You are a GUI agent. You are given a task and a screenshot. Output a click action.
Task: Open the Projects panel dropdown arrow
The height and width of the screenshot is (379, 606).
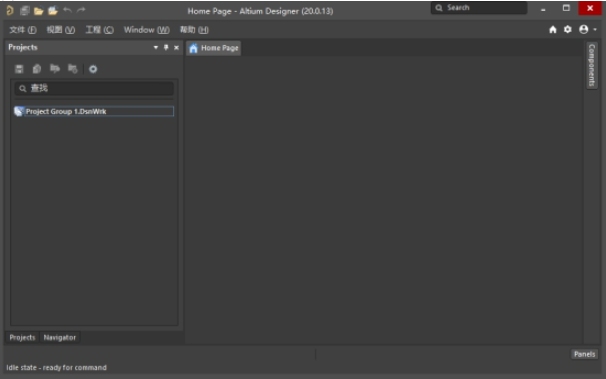tap(156, 48)
